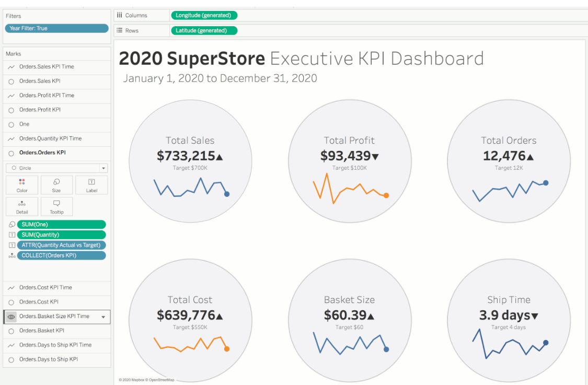This screenshot has width=588, height=385.
Task: Click line icon beside Orders.Profit KPI Time
Action: click(11, 96)
